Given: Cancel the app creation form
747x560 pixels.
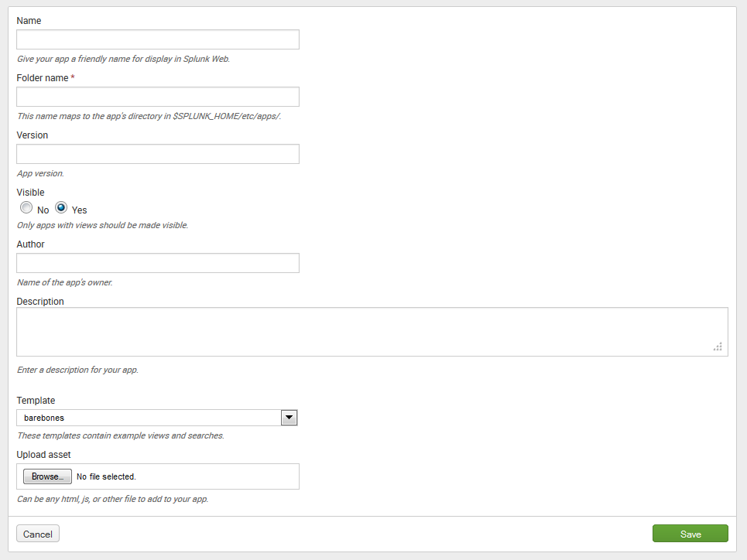Looking at the screenshot, I should click(x=38, y=534).
